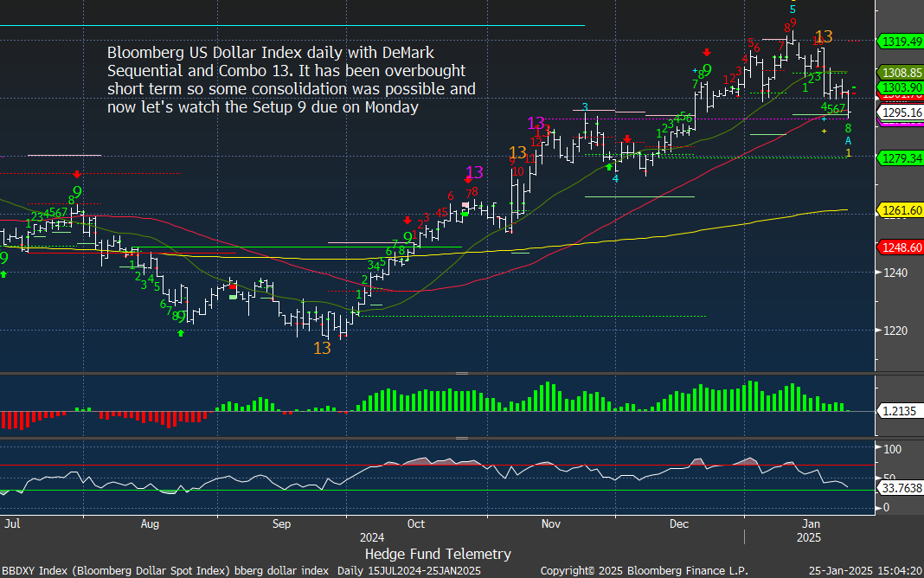The width and height of the screenshot is (924, 578).
Task: Click the 100 level on the oscillator axis
Action: [893, 449]
